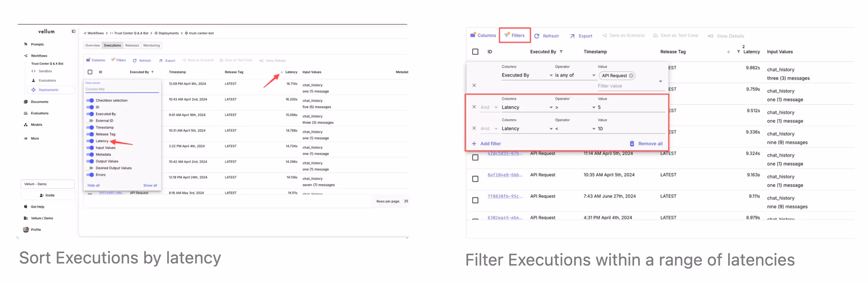Click Export in left screenshot toolbar
Image resolution: width=868 pixels, height=283 pixels.
point(167,61)
